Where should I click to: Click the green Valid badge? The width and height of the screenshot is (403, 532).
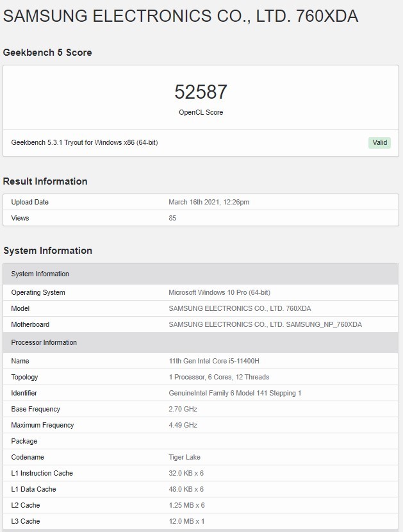click(x=379, y=142)
